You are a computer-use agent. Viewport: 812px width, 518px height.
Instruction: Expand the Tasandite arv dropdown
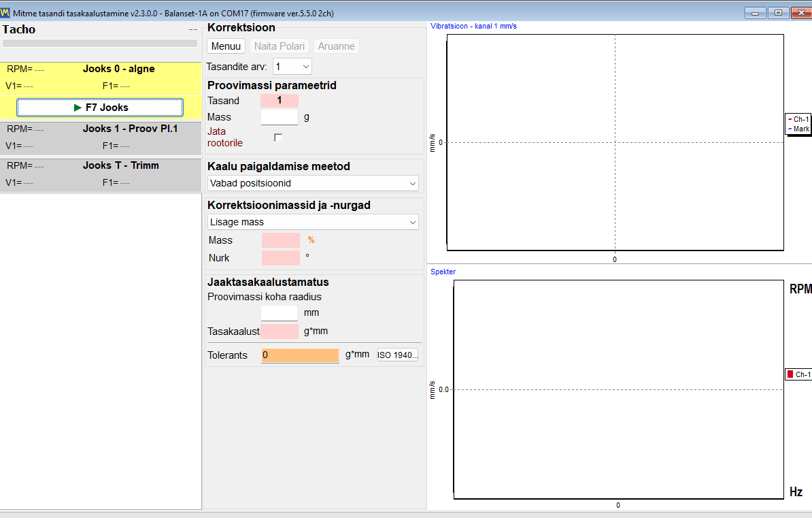tap(292, 67)
